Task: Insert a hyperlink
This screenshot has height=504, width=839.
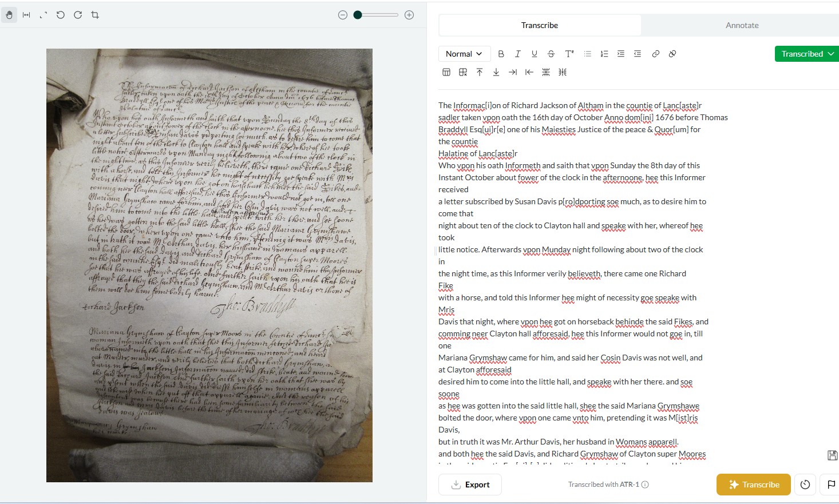Action: click(x=655, y=54)
